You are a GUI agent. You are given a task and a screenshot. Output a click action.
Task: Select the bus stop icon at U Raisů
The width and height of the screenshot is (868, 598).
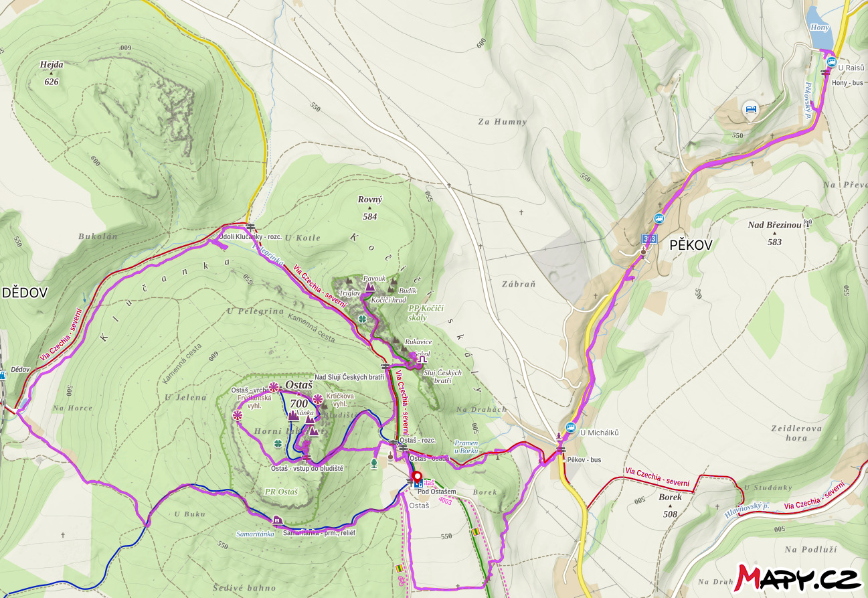tap(832, 63)
